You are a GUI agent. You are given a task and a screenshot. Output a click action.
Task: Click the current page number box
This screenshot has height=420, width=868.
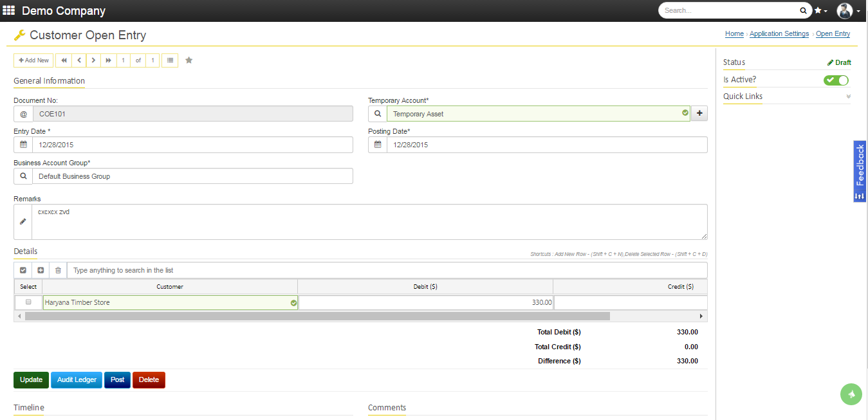[x=124, y=60]
